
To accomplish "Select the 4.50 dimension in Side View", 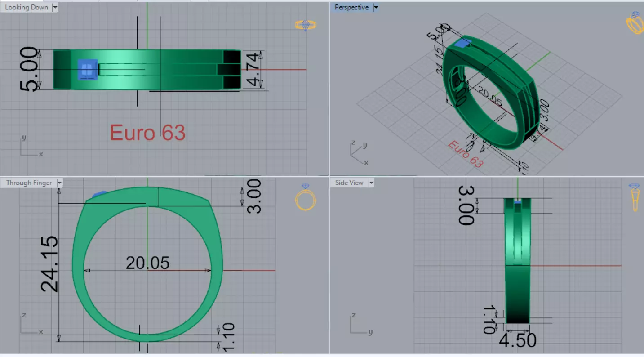I will click(518, 340).
